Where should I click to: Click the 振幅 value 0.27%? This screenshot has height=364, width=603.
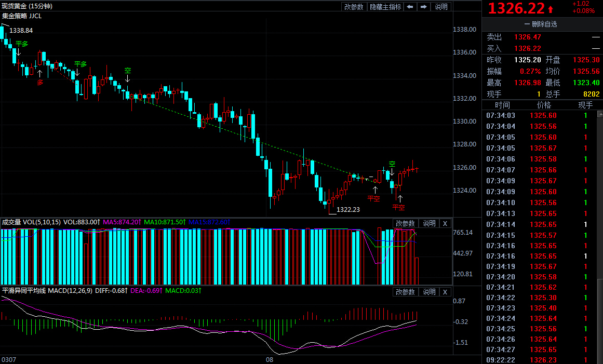click(530, 72)
